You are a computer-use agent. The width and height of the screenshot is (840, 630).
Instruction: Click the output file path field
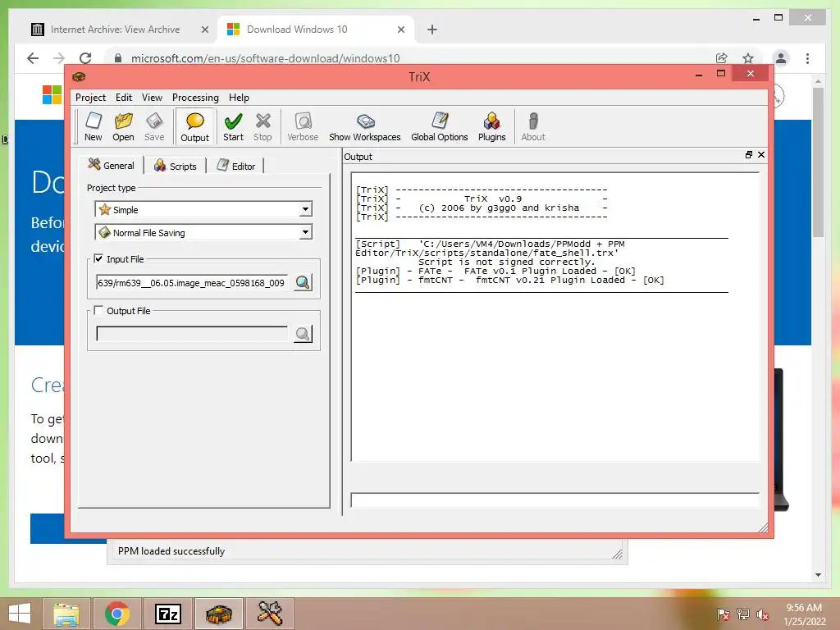(192, 335)
